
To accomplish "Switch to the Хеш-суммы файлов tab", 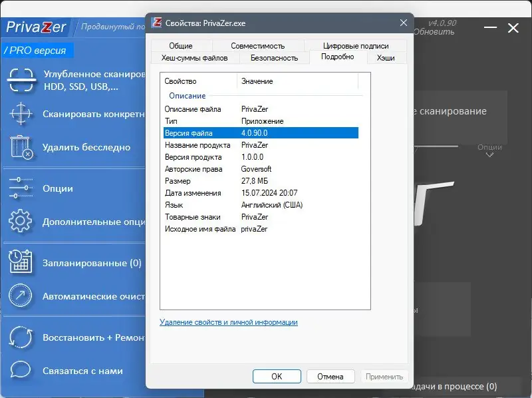I will pyautogui.click(x=194, y=58).
